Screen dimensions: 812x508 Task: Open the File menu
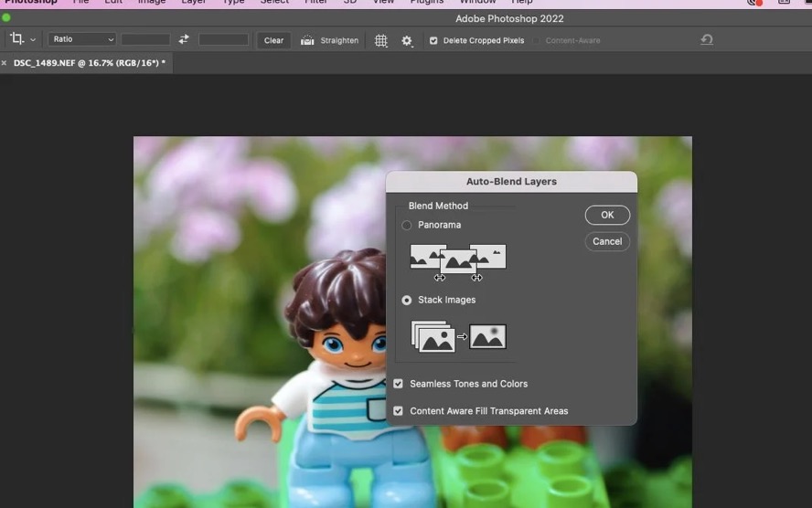80,2
